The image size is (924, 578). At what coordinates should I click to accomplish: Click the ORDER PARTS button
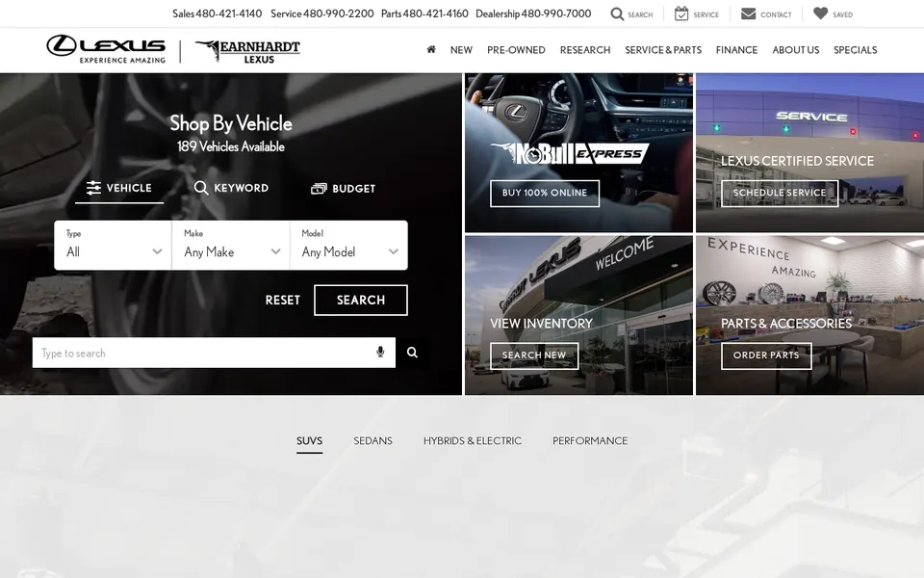click(x=766, y=355)
